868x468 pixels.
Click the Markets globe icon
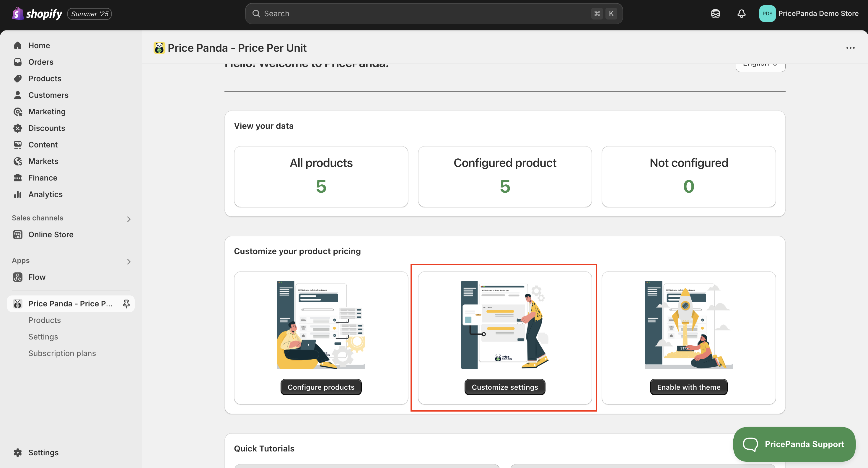coord(18,161)
